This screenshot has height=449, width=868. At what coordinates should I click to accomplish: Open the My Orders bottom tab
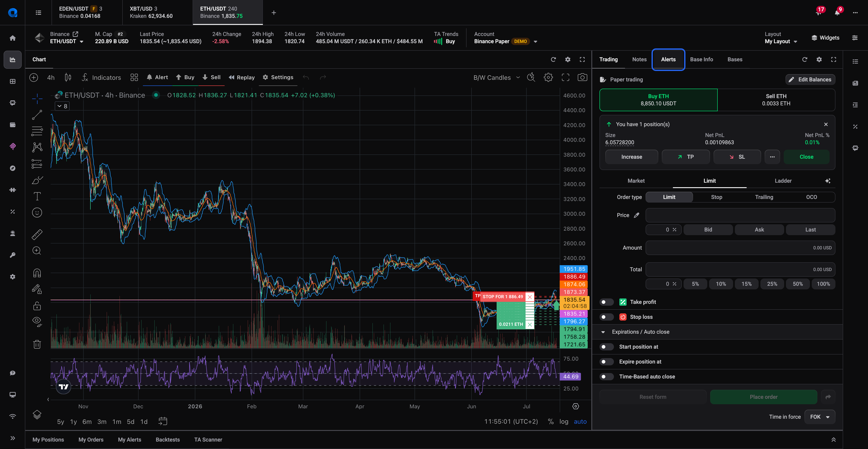91,440
